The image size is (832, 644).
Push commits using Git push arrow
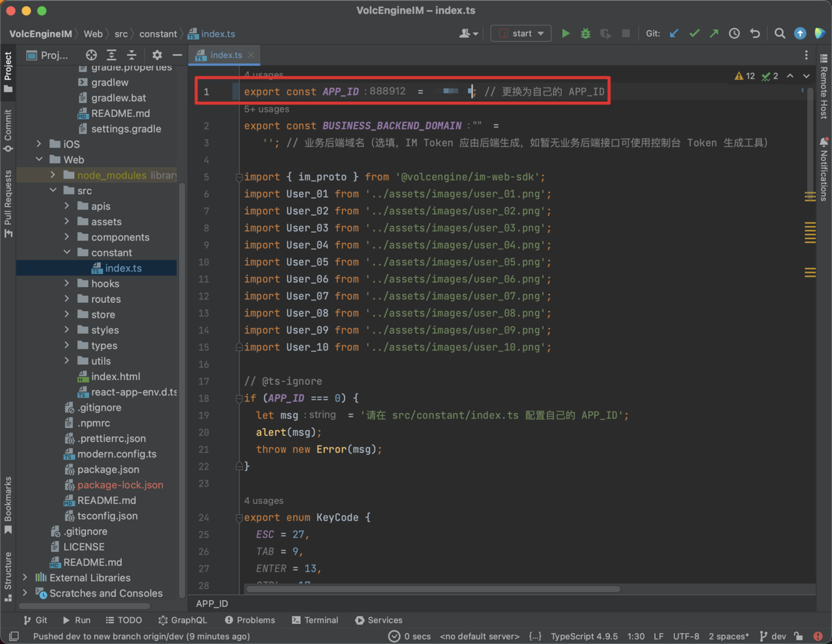point(714,34)
